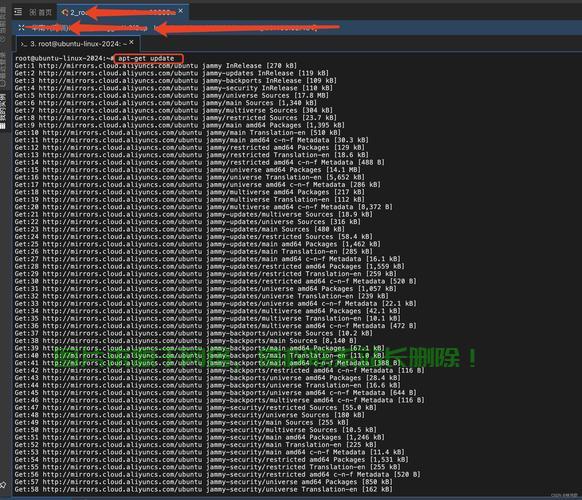Screen dimensions: 582x500
Task: Click the apt-get update command text
Action: tap(146, 58)
